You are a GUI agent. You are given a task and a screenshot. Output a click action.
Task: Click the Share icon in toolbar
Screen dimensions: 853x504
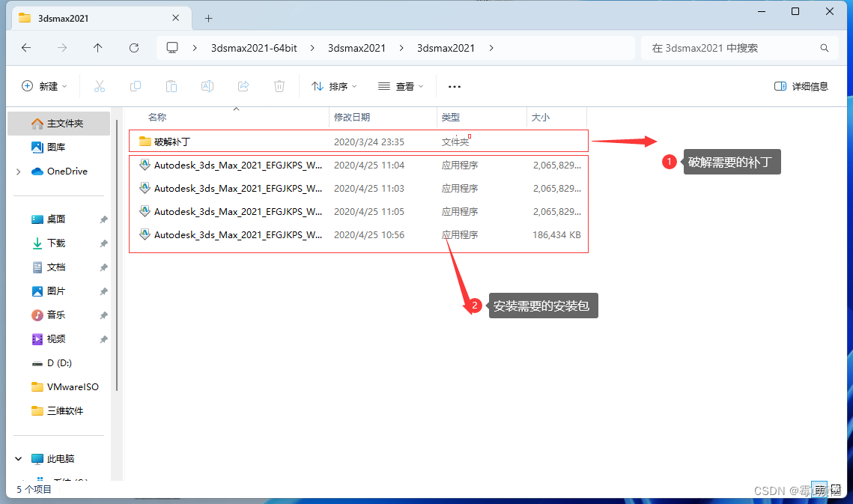243,86
